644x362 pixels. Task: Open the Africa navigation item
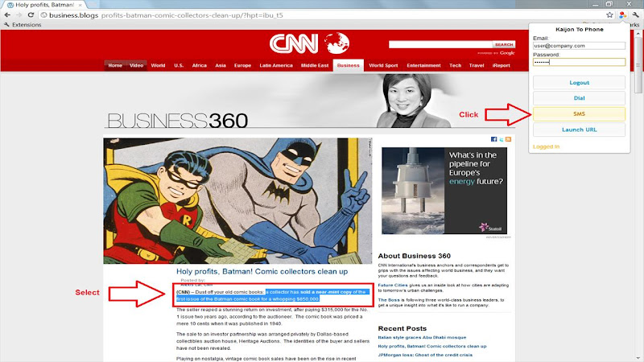[200, 65]
